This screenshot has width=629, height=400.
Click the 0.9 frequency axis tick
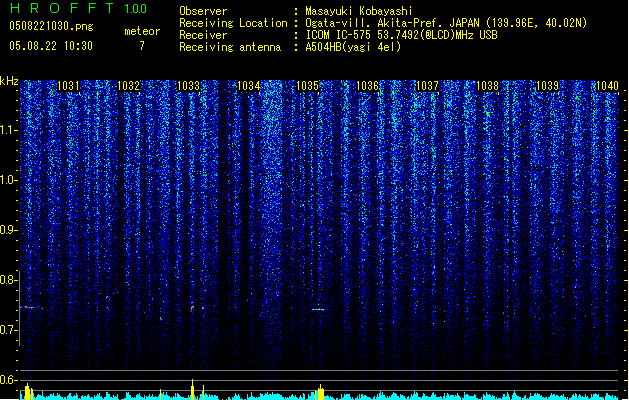9,230
